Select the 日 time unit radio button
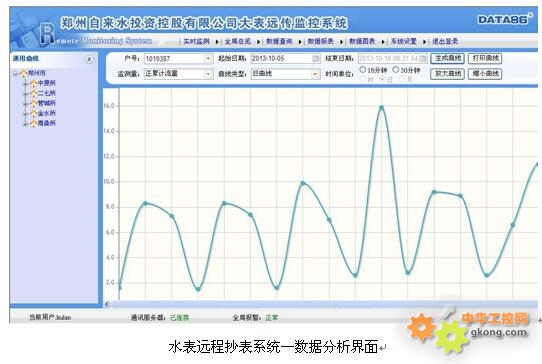 (x=382, y=79)
